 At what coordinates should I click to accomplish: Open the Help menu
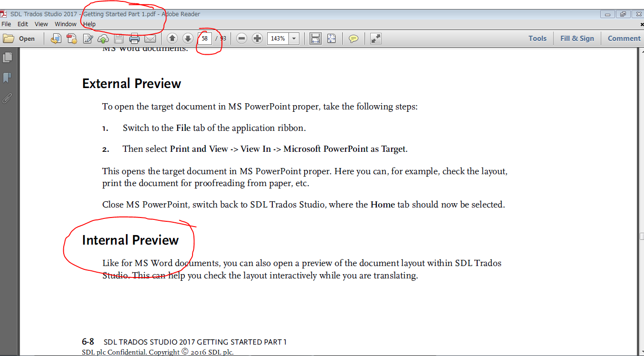click(x=89, y=24)
